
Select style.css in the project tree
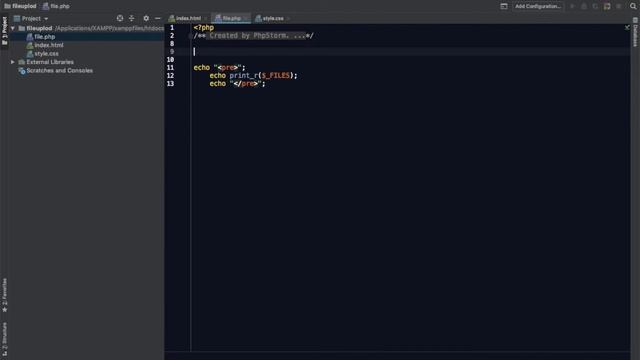click(46, 54)
